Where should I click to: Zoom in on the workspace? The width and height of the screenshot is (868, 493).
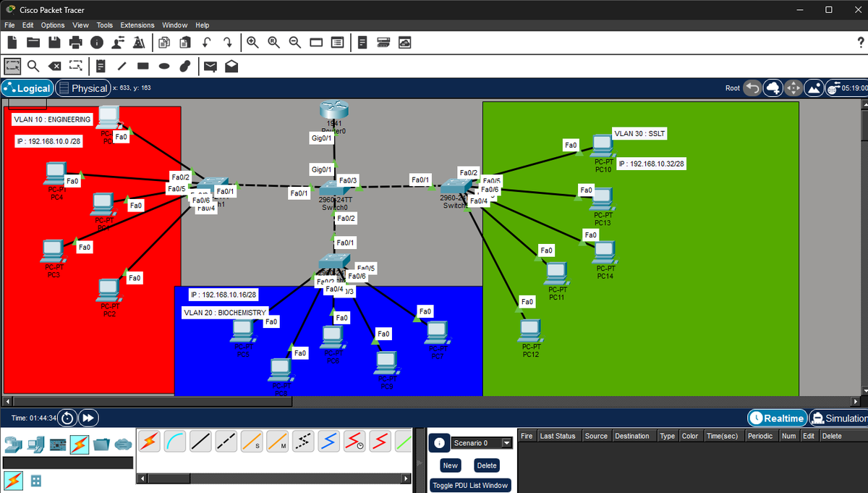point(253,43)
